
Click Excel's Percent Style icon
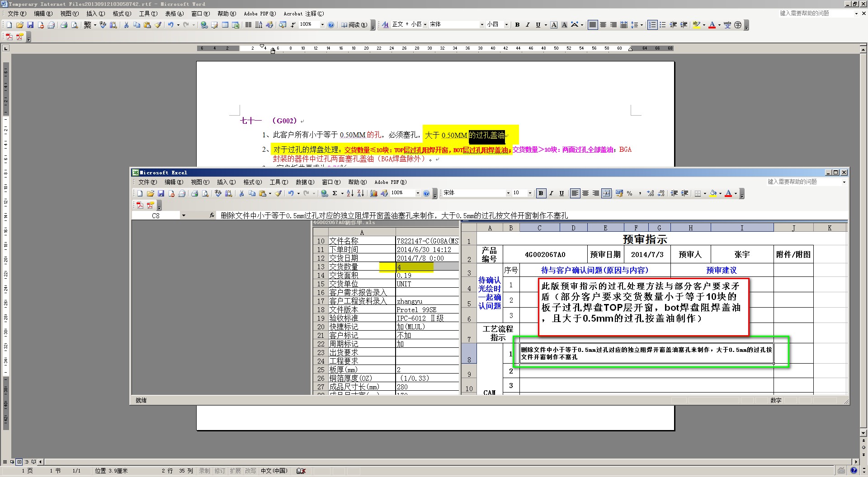pos(630,193)
